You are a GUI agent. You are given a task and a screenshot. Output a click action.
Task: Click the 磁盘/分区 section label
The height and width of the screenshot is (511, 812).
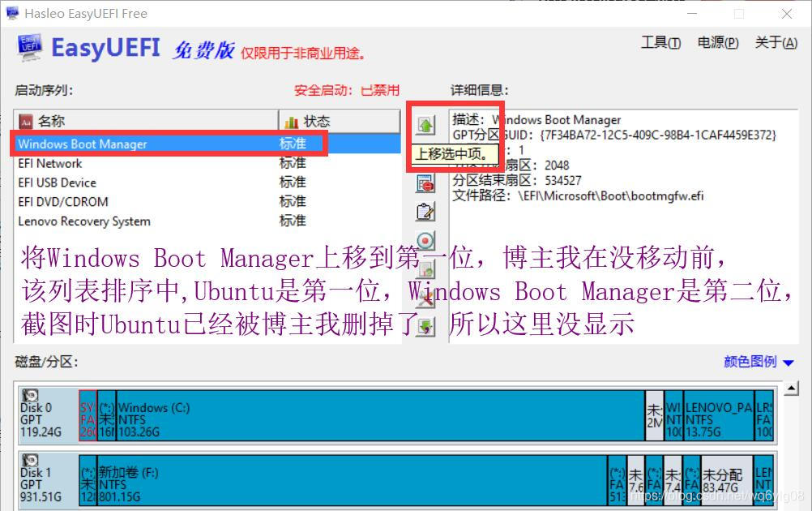click(47, 362)
